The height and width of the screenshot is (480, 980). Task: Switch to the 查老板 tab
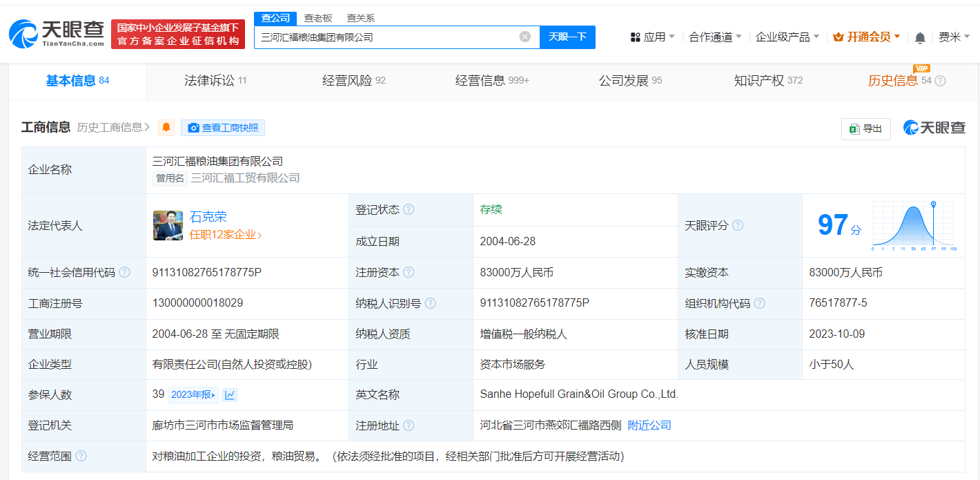tap(317, 18)
